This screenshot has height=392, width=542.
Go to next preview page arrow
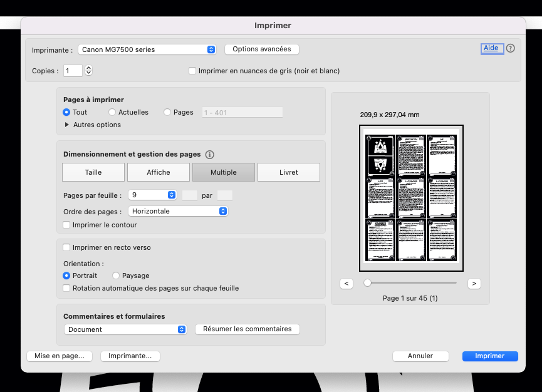(474, 284)
